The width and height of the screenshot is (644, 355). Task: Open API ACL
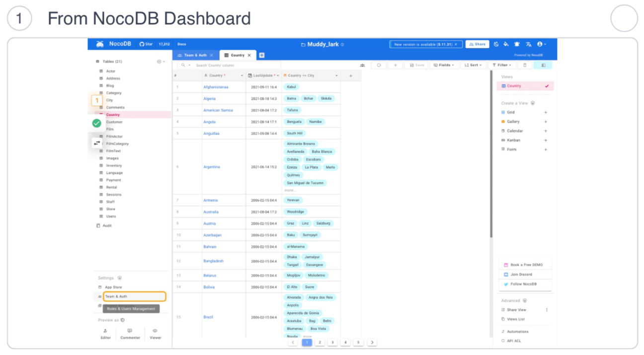point(511,341)
